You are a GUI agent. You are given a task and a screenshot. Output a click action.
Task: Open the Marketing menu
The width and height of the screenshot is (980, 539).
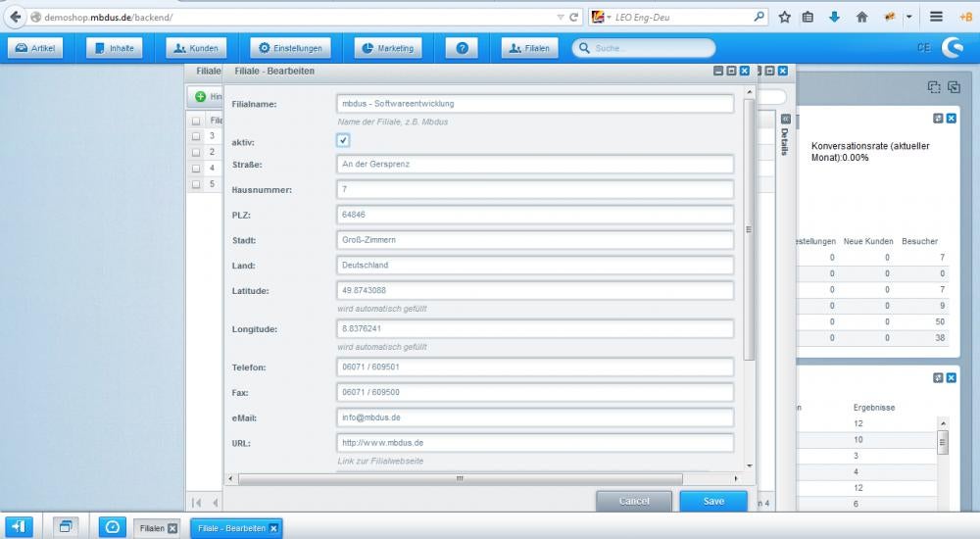[388, 48]
